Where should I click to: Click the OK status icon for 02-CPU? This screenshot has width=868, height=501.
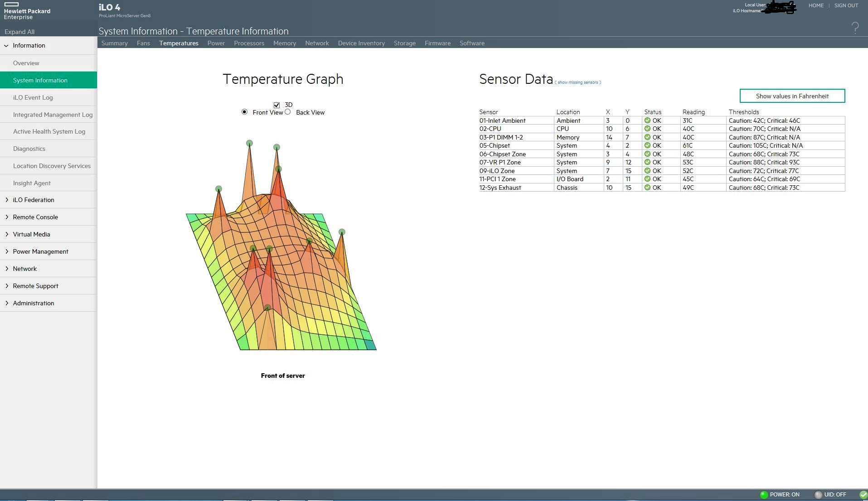pos(647,129)
